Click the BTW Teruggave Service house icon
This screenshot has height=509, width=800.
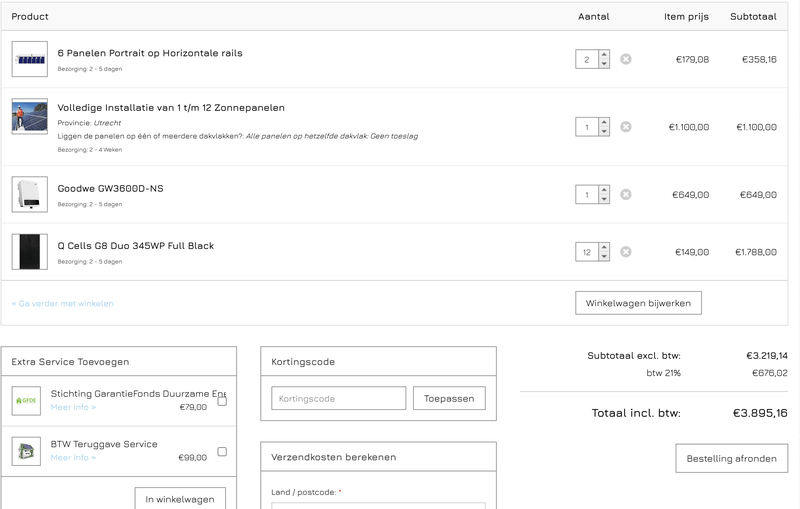[26, 451]
